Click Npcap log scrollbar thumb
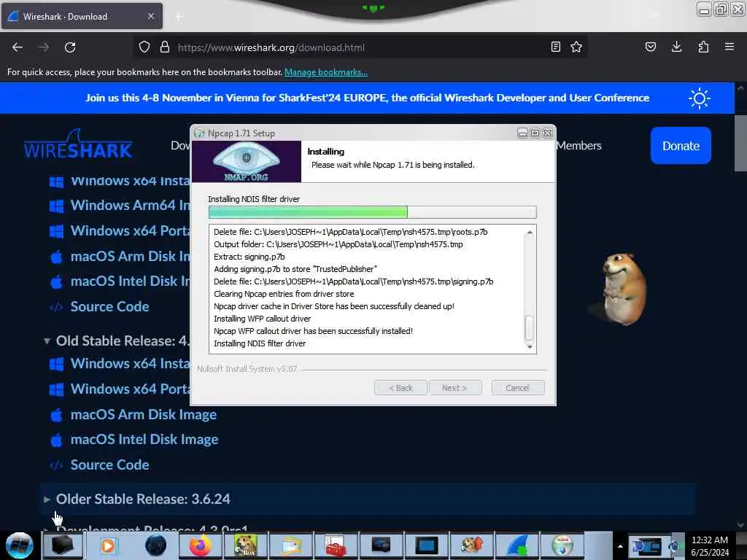The width and height of the screenshot is (747, 560). pyautogui.click(x=530, y=327)
